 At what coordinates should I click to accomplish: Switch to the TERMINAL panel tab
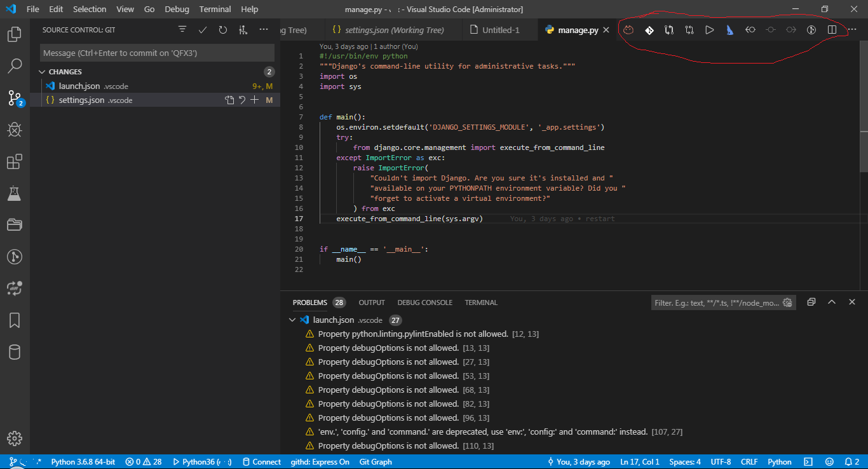coord(481,302)
